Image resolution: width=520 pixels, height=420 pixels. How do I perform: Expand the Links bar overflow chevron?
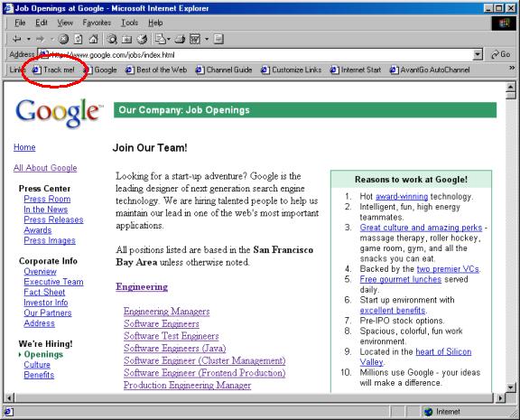(512, 68)
